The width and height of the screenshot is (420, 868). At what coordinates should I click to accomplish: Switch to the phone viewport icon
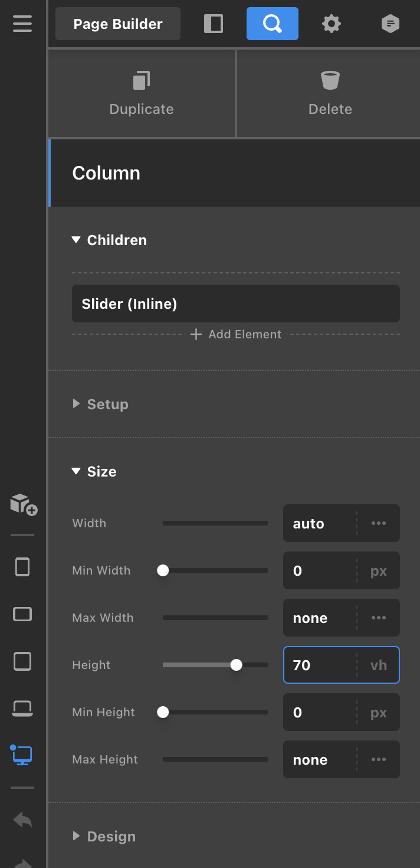tap(22, 567)
